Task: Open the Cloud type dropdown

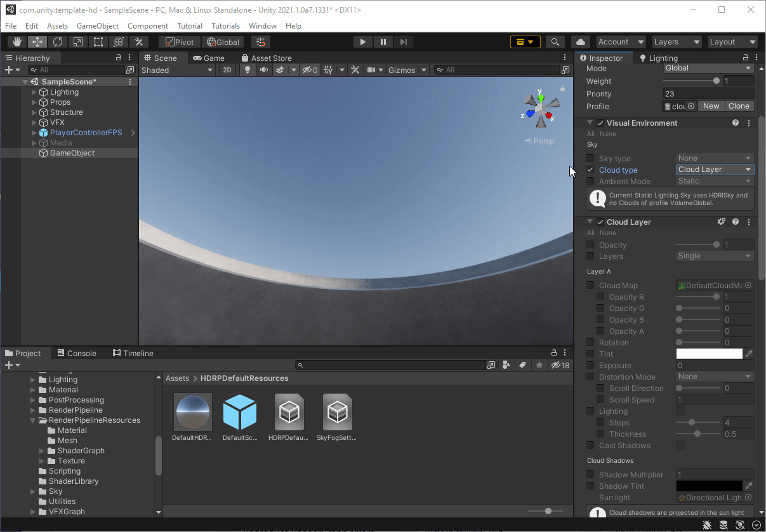Action: tap(715, 170)
